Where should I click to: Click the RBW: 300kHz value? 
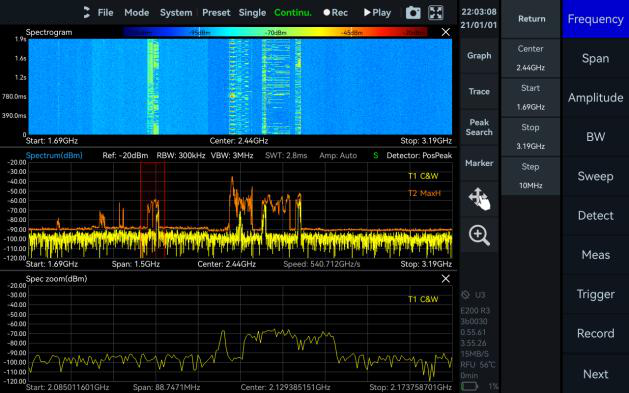click(181, 156)
